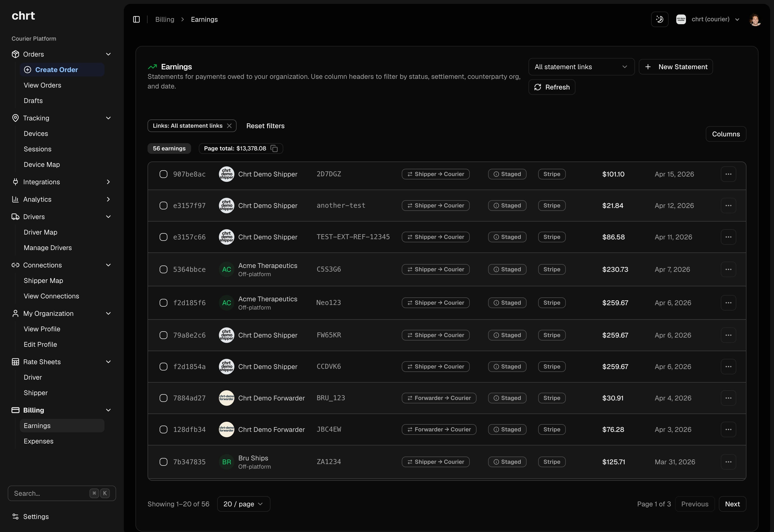Select the checkbox for earning 7b347835
Screen dimensions: 774x532
click(x=163, y=462)
